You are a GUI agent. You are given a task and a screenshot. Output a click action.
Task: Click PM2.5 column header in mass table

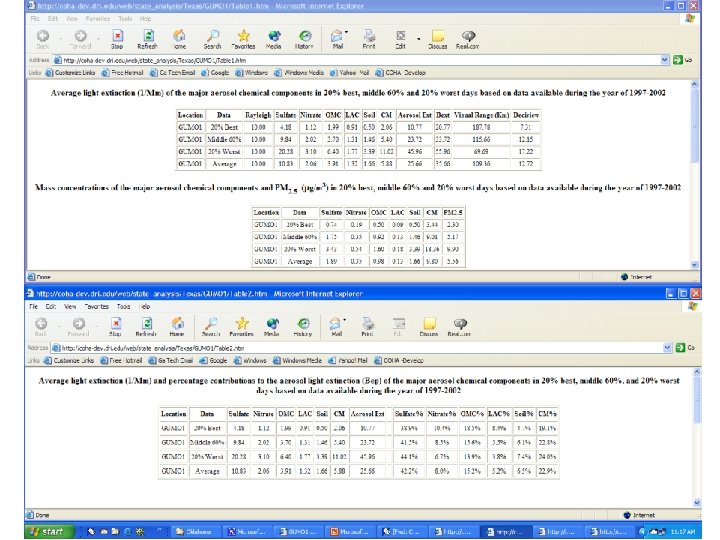tap(452, 212)
